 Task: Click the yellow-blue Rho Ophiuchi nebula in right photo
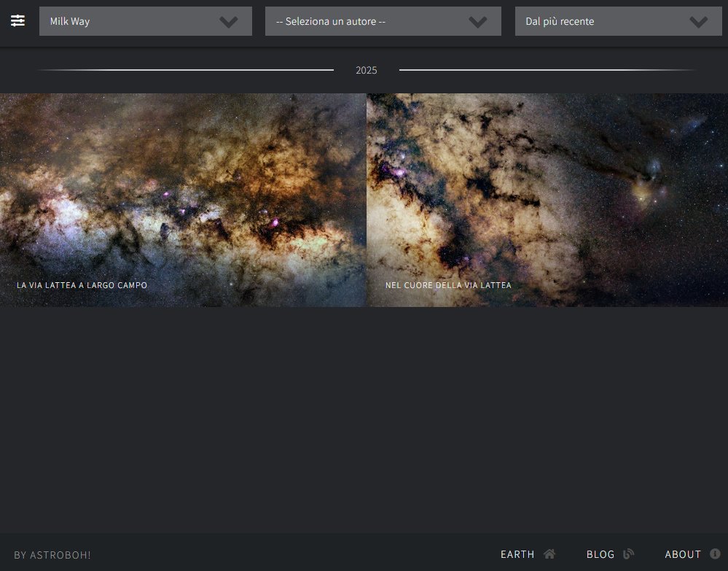tap(645, 186)
